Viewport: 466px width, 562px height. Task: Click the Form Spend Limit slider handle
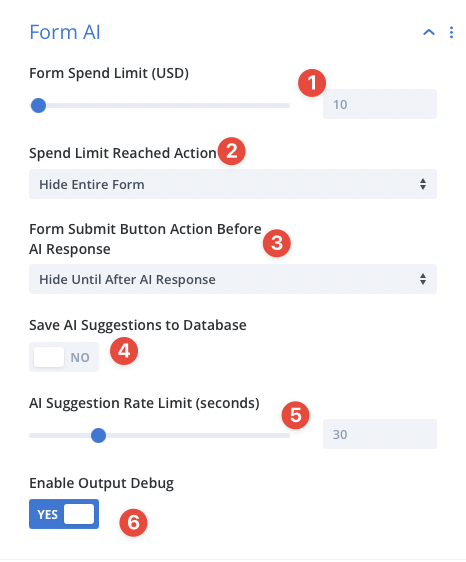point(38,105)
